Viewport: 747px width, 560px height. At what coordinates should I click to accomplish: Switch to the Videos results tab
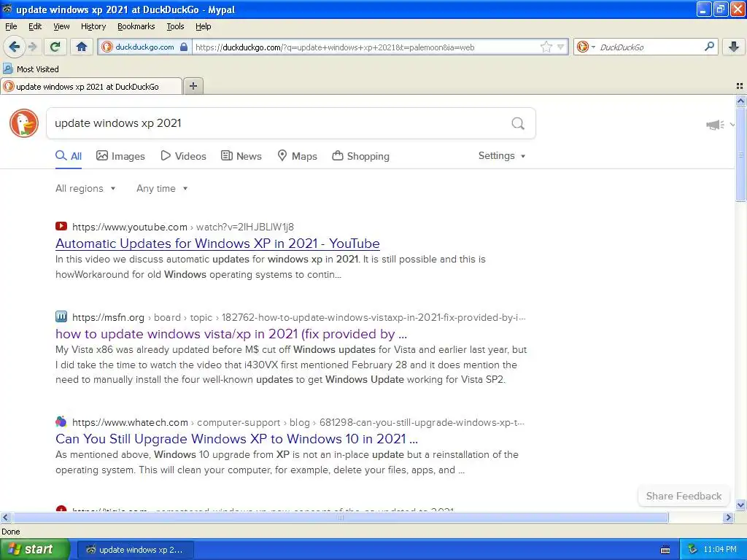coord(183,156)
